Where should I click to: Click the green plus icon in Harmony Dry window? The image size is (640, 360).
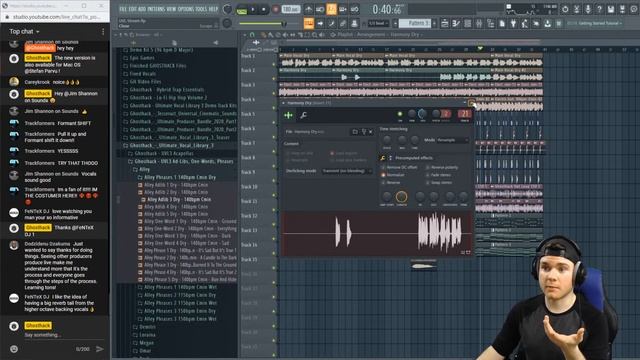[288, 116]
